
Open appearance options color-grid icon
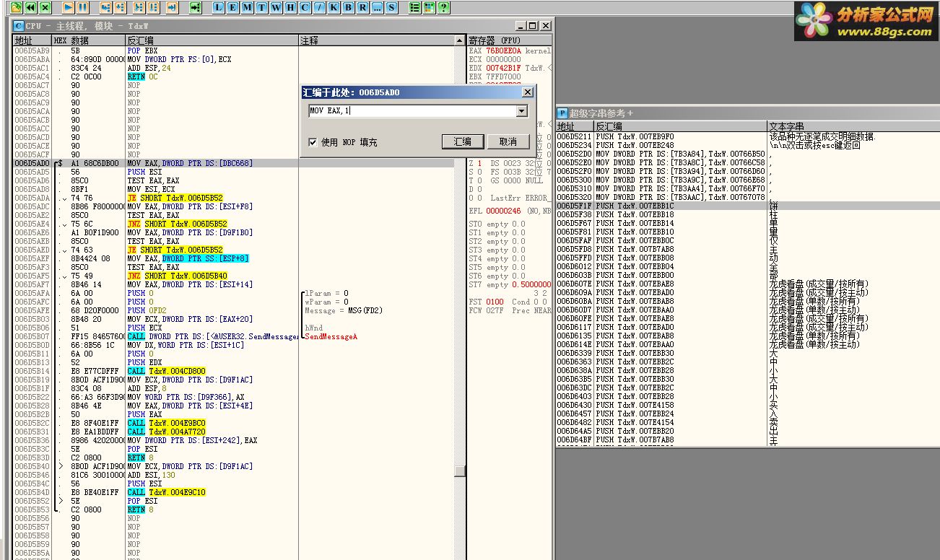[x=430, y=7]
